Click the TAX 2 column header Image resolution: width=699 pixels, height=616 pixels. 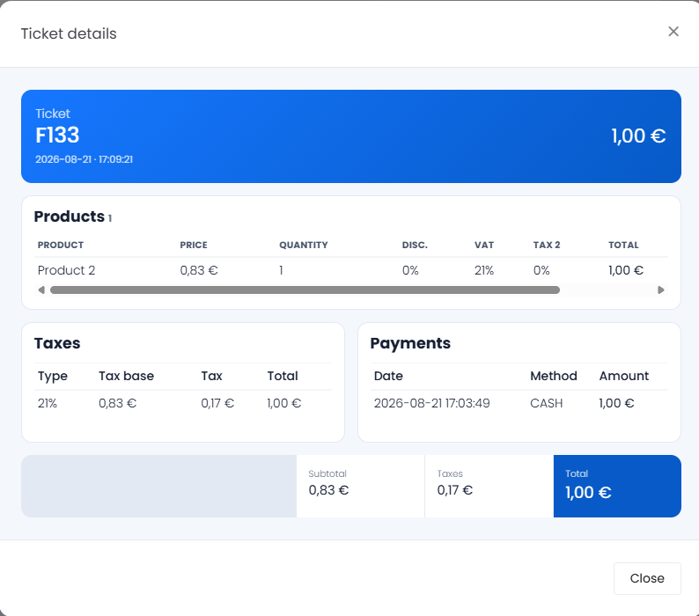coord(547,245)
